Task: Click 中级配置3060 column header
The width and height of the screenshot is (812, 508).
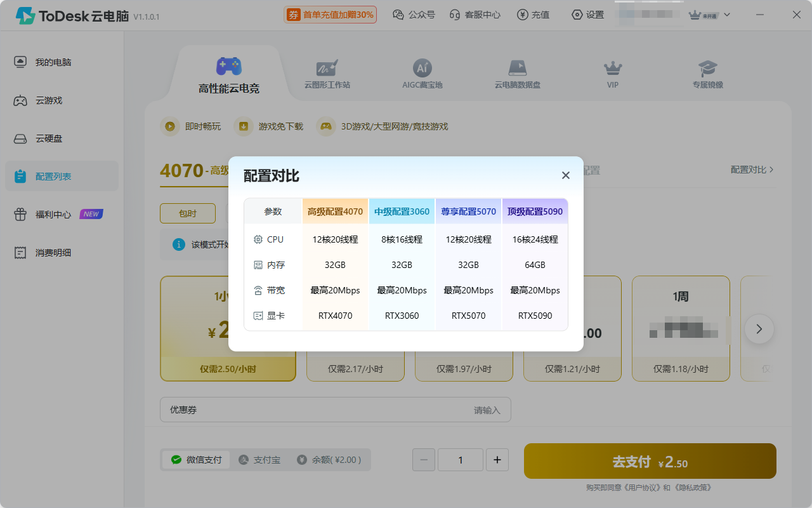Action: click(402, 211)
